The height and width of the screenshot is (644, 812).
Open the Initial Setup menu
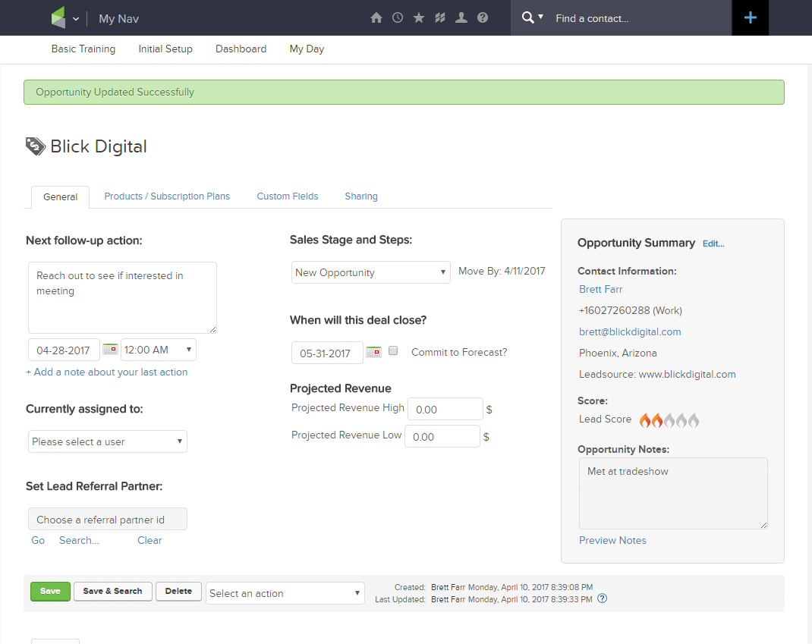(165, 49)
